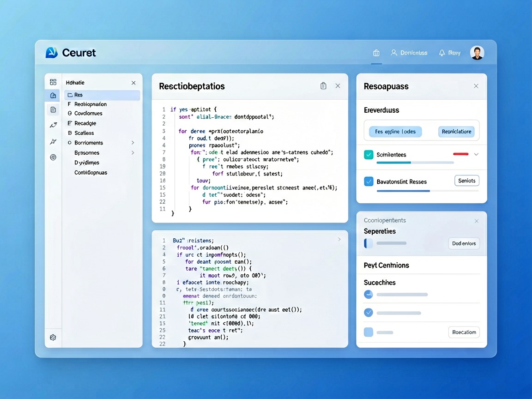Open the document sidebar icon
The height and width of the screenshot is (399, 532).
(x=53, y=109)
